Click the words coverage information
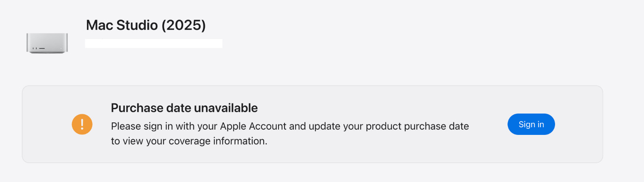Image resolution: width=644 pixels, height=182 pixels. pyautogui.click(x=218, y=141)
